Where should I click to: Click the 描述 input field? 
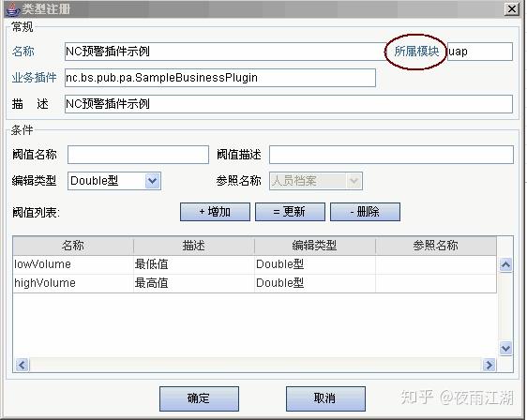tap(289, 104)
